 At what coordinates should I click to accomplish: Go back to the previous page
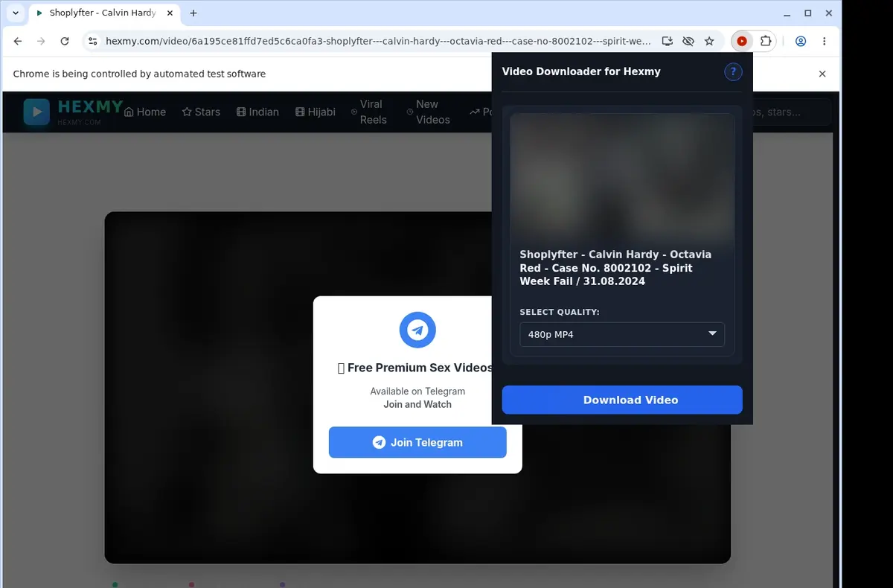[18, 42]
